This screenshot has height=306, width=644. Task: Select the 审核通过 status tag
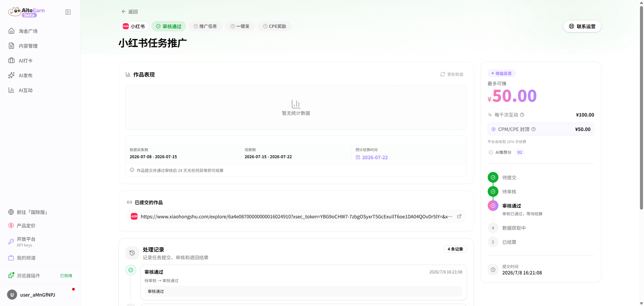(169, 26)
